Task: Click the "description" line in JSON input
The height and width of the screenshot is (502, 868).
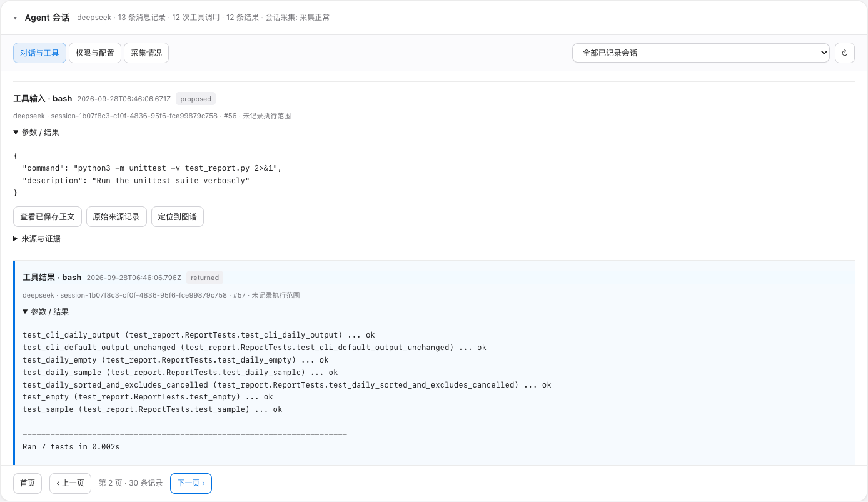Action: tap(136, 181)
